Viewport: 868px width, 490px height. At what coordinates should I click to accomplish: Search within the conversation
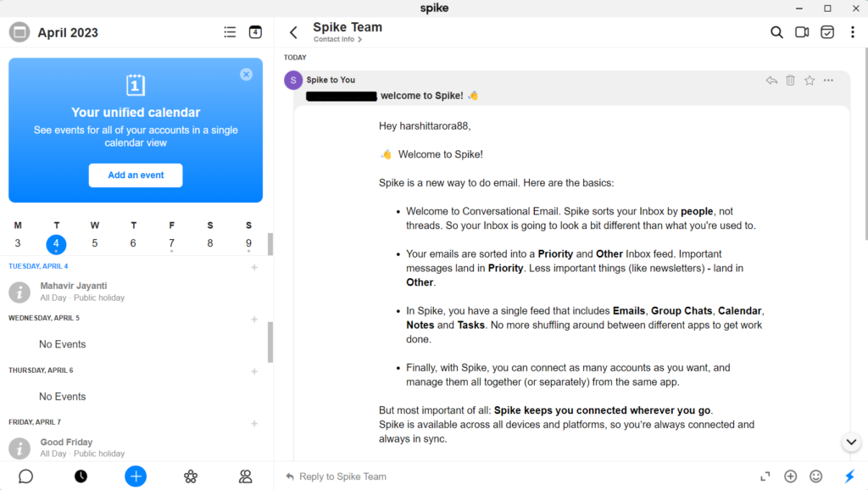pos(776,32)
